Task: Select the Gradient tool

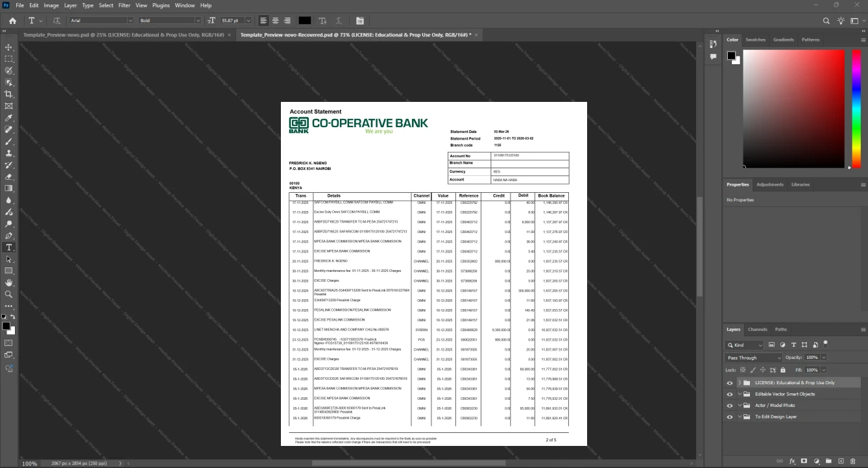Action: coord(8,188)
